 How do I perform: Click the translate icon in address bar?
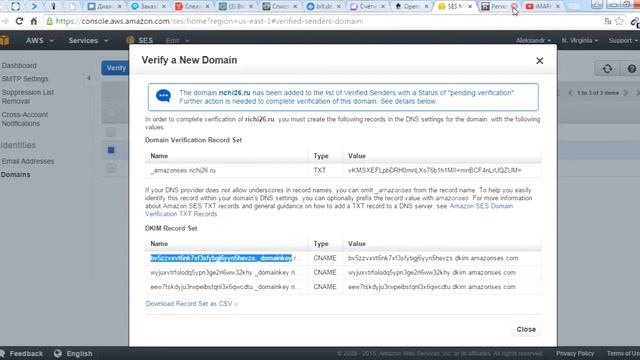pos(608,21)
